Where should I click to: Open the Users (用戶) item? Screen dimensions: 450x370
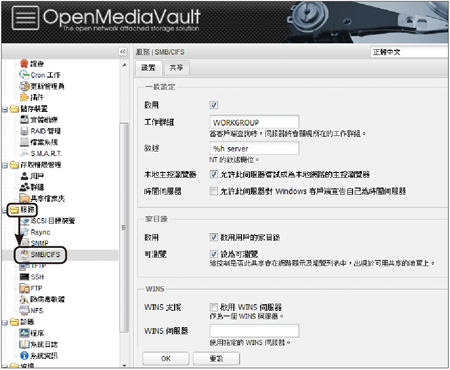32,176
